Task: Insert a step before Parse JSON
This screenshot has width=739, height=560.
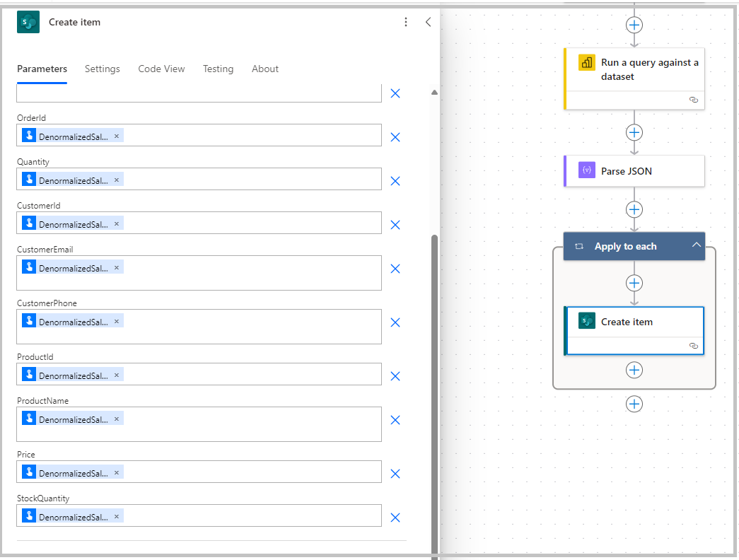Action: [634, 132]
